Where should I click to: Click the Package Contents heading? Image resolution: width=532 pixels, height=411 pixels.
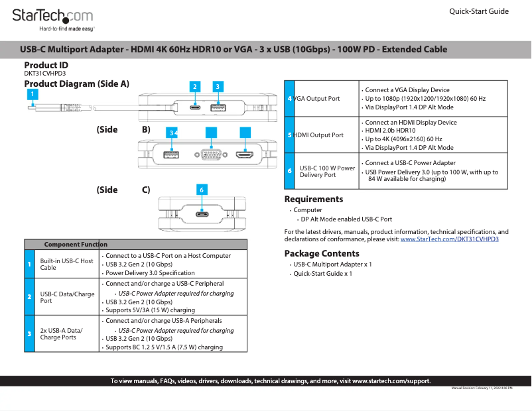tap(322, 253)
